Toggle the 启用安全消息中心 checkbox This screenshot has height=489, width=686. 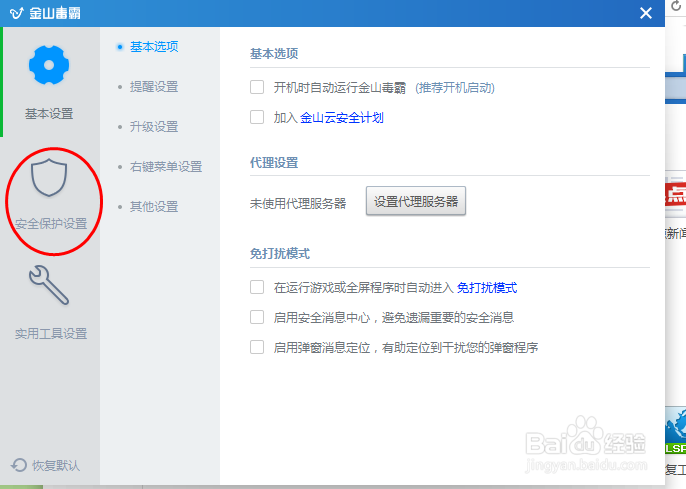[257, 317]
